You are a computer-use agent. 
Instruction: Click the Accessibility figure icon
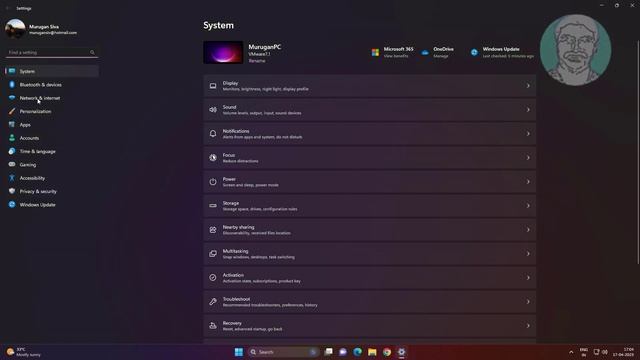[12, 178]
